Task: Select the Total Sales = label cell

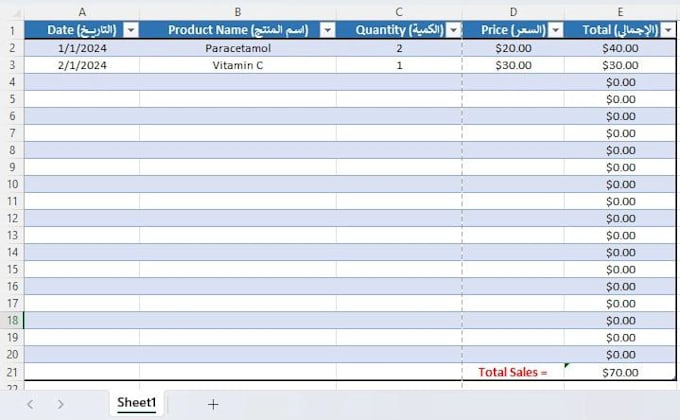Action: tap(513, 372)
